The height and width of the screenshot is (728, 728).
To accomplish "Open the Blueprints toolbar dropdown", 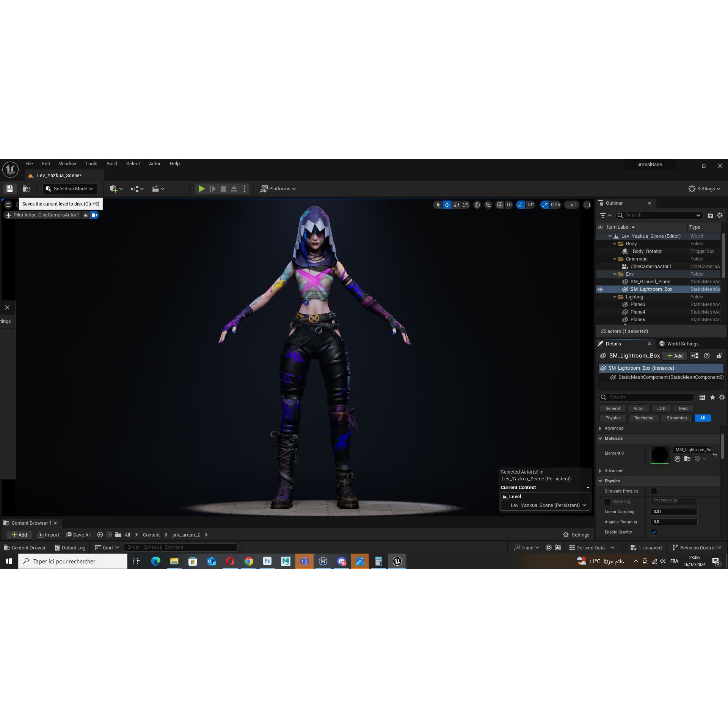I will [137, 188].
